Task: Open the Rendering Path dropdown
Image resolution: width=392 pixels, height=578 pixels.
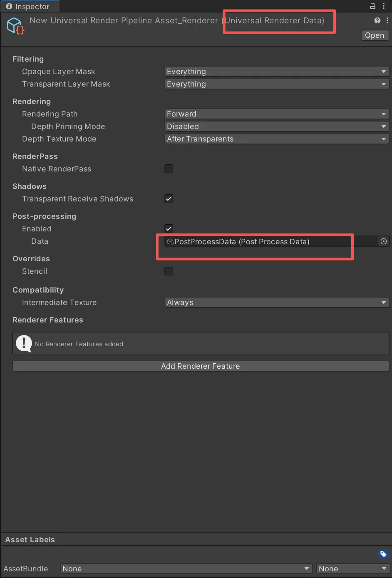Action: 276,114
